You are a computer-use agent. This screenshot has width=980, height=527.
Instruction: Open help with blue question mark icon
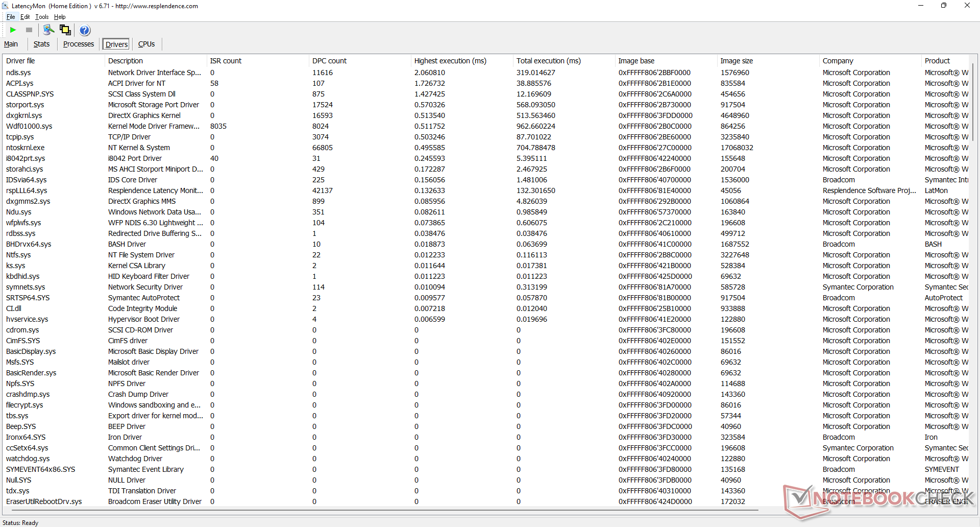tap(85, 30)
